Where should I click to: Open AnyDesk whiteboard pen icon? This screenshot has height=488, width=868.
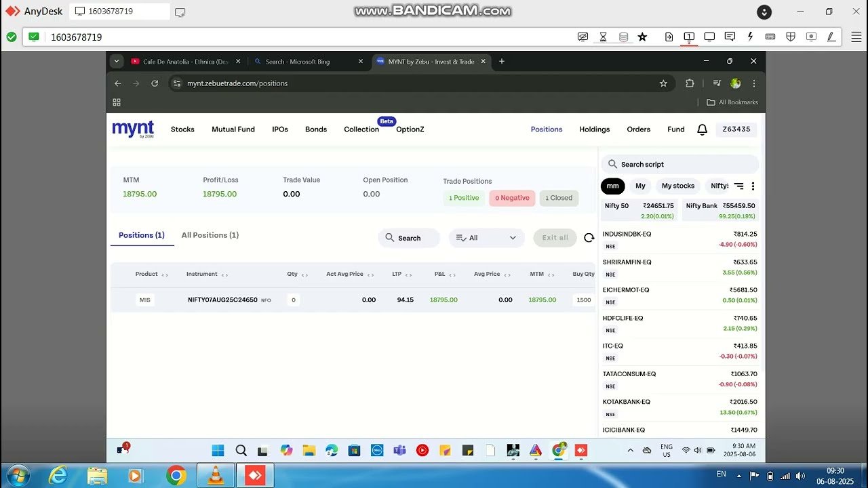point(831,37)
